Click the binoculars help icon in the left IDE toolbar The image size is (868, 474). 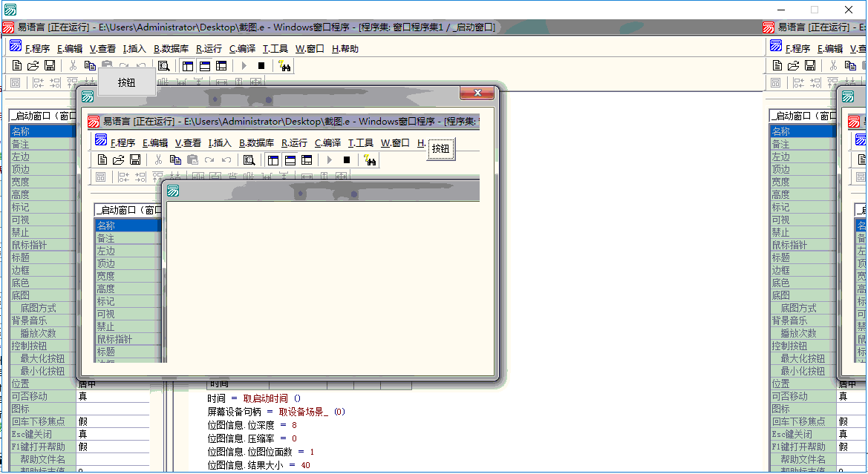point(284,66)
